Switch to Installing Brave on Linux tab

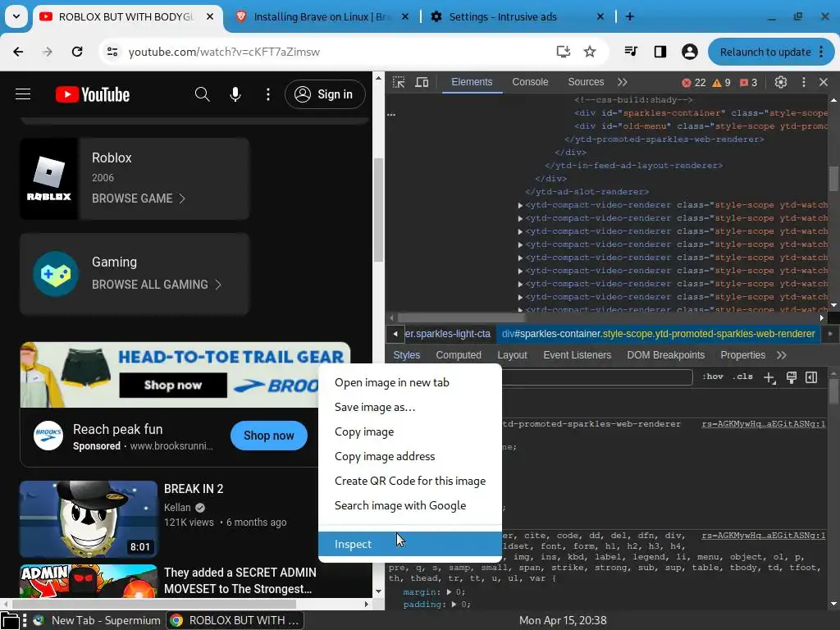point(322,16)
